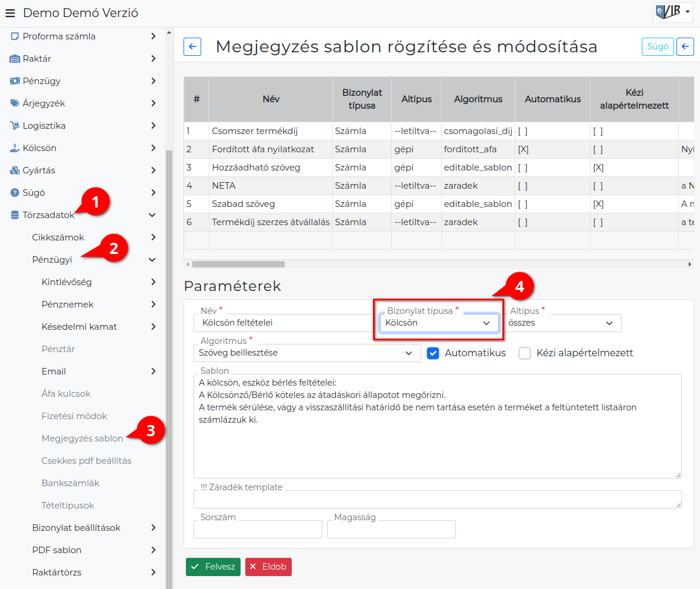The image size is (700, 589).
Task: Click the Logisztika cart icon
Action: [15, 125]
